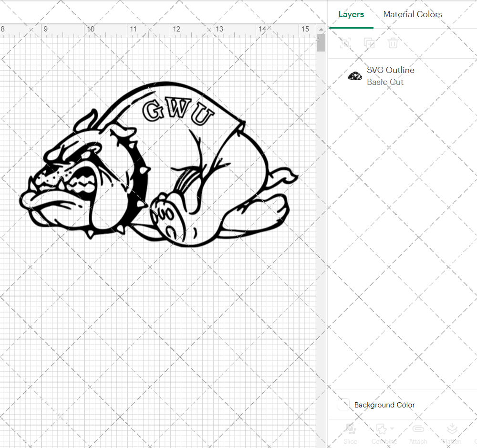Click the Duplicate layer icon

pyautogui.click(x=369, y=43)
